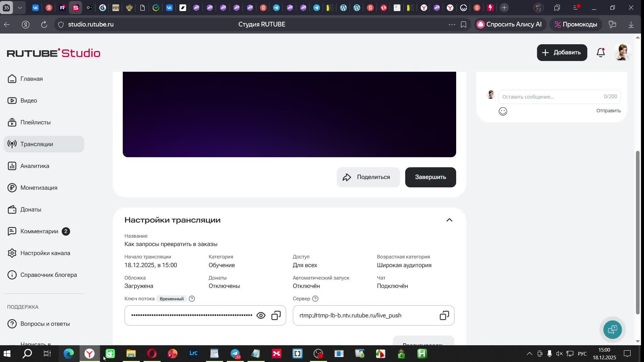Show hidden system tray icons
The width and height of the screenshot is (644, 362).
(529, 354)
